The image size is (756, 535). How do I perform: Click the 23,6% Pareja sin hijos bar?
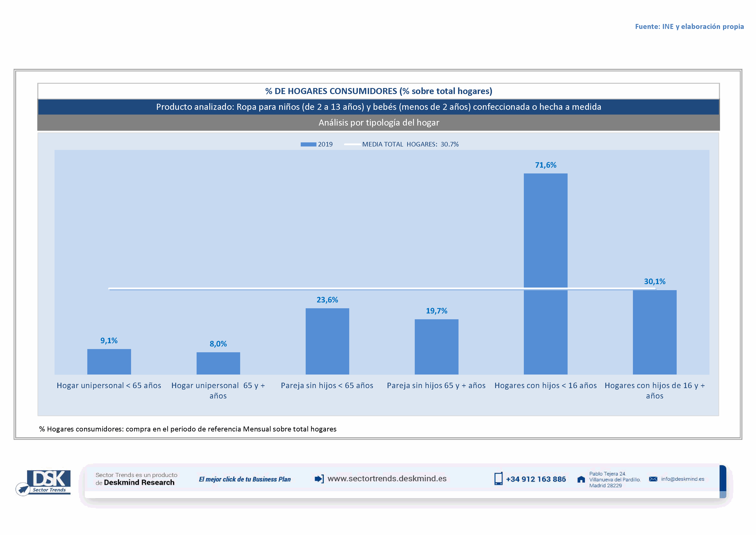tap(327, 341)
